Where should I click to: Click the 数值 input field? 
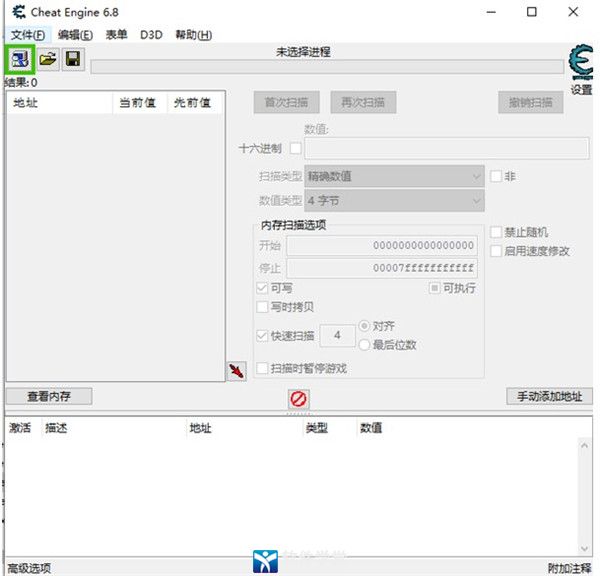[437, 149]
